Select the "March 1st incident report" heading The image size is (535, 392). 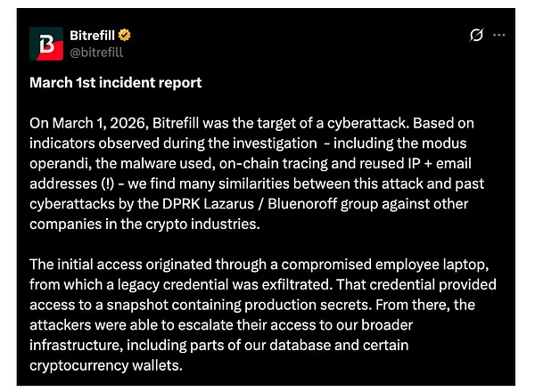[116, 83]
